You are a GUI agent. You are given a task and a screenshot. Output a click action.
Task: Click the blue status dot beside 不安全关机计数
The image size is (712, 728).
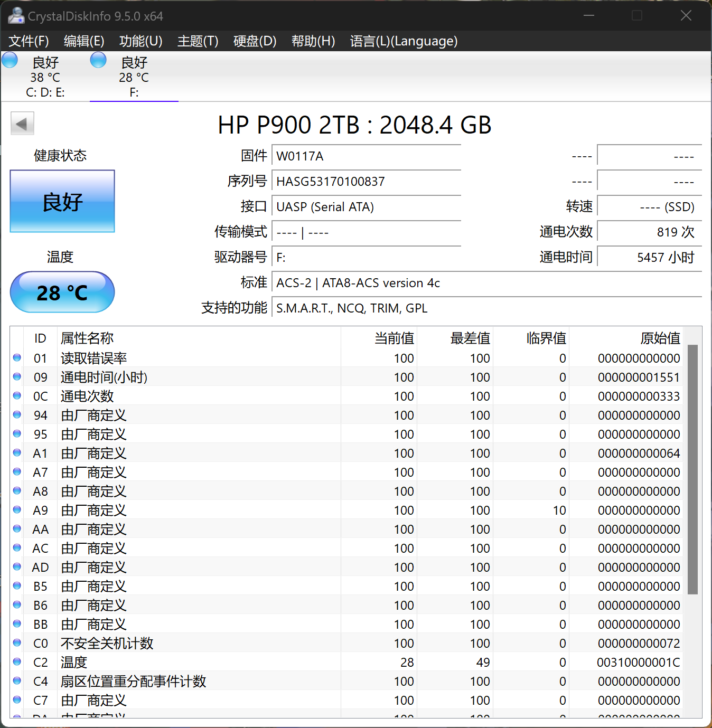pos(16,642)
